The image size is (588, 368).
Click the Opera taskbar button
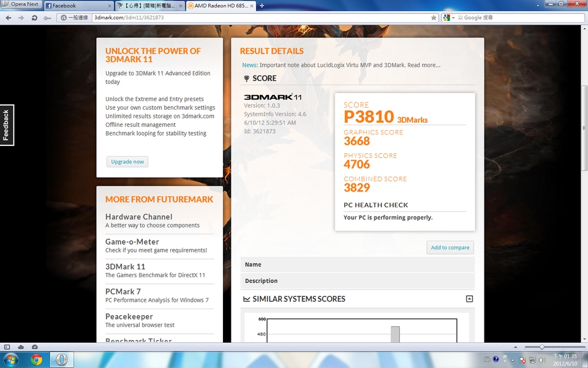click(61, 360)
